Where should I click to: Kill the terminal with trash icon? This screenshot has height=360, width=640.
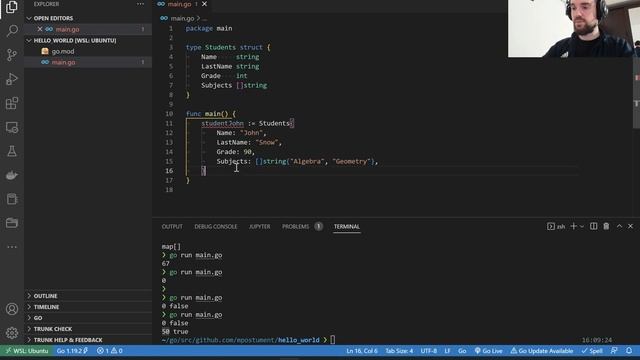pos(606,226)
